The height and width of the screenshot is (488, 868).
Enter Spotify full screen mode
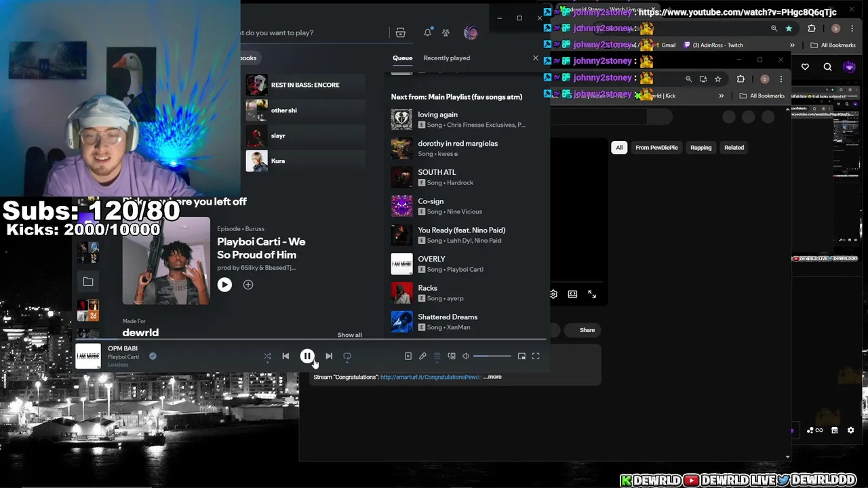point(536,356)
